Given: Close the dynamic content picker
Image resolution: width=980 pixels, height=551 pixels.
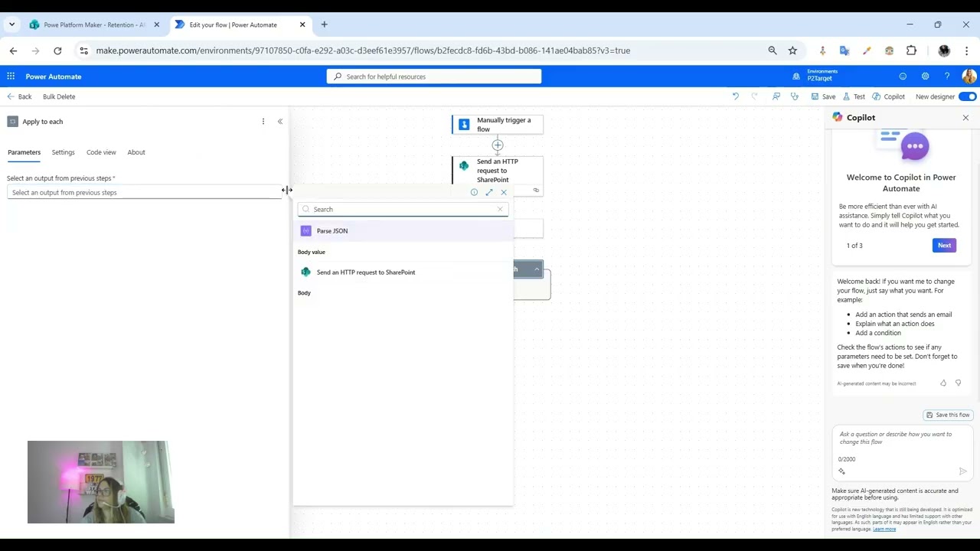Looking at the screenshot, I should [x=504, y=193].
